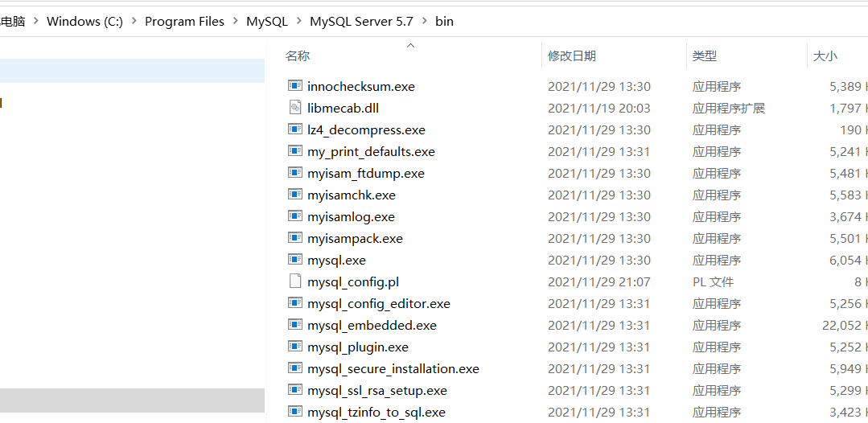Select the mysql.exe file name
The width and height of the screenshot is (868, 423).
tap(336, 261)
